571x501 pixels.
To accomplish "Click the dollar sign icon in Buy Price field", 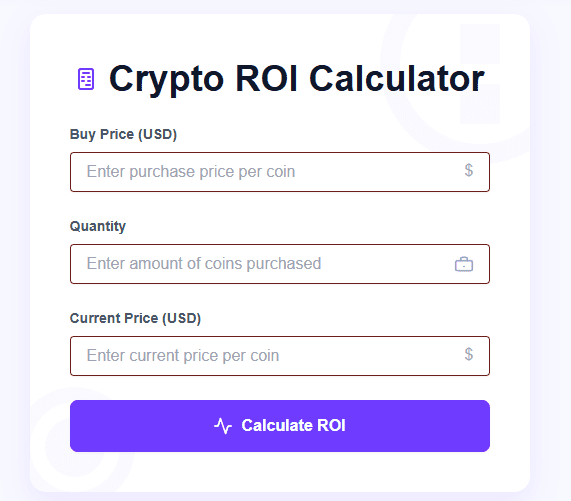I will [x=469, y=170].
